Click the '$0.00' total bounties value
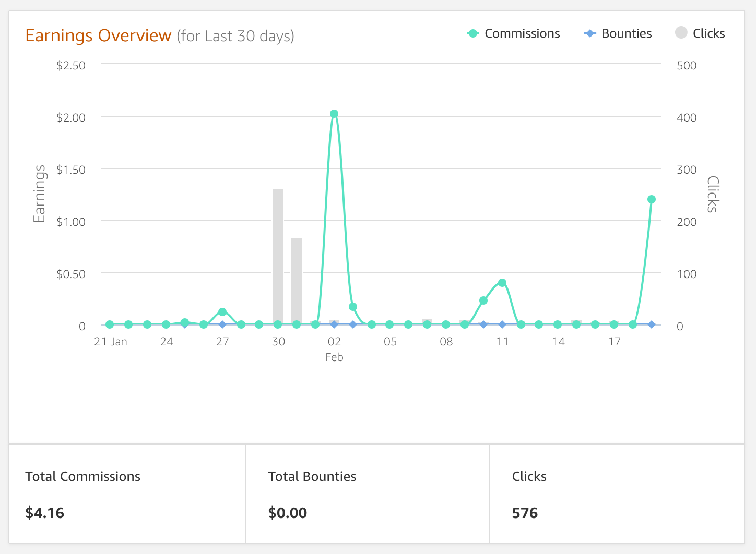This screenshot has height=554, width=756. pyautogui.click(x=288, y=513)
